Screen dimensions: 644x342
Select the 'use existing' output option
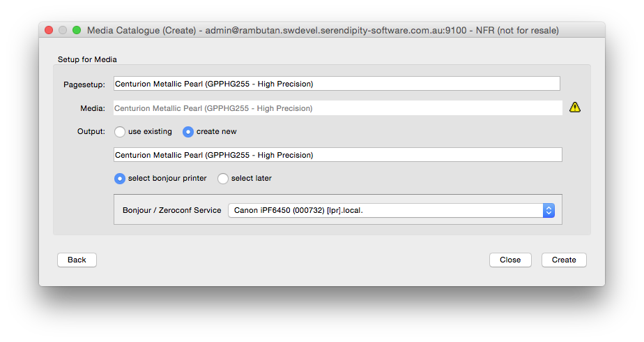coord(119,131)
